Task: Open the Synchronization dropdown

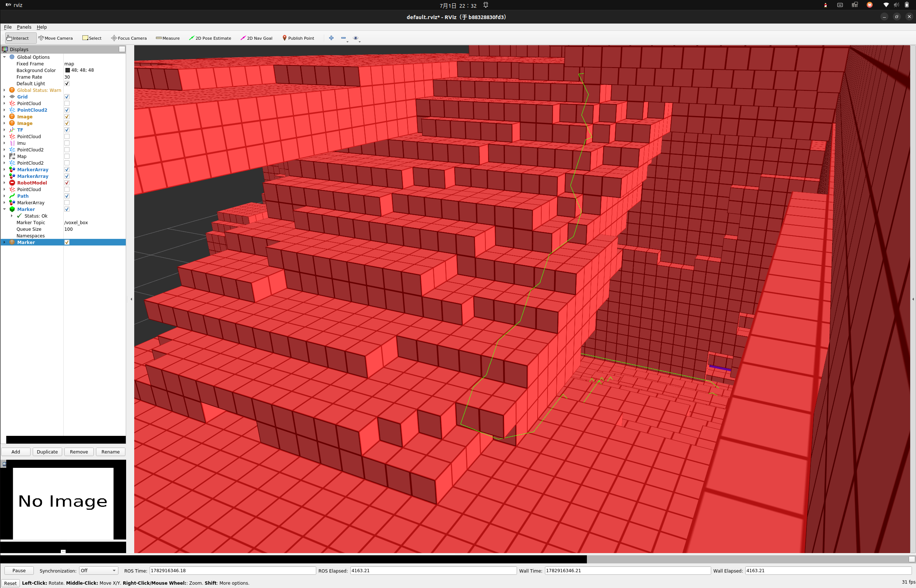Action: click(98, 570)
